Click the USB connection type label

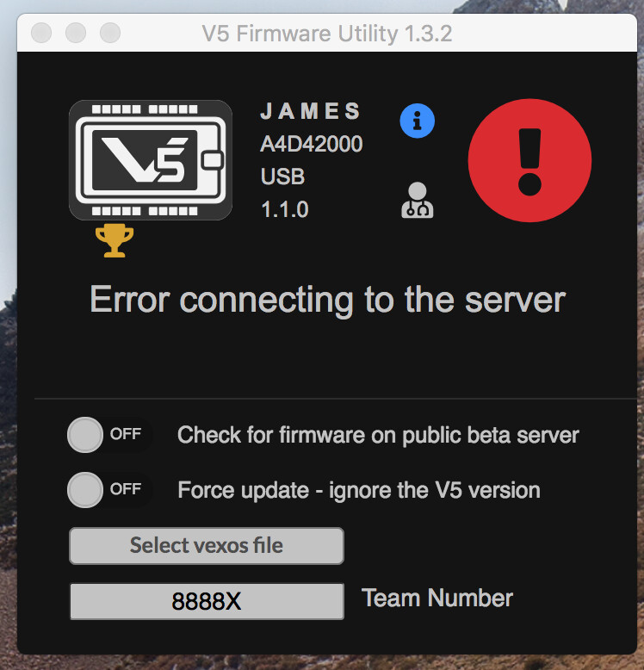coord(282,177)
